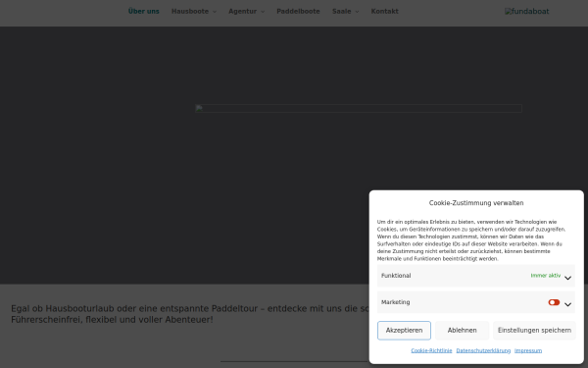Image resolution: width=588 pixels, height=368 pixels.
Task: Click the Funktional category label
Action: 396,276
